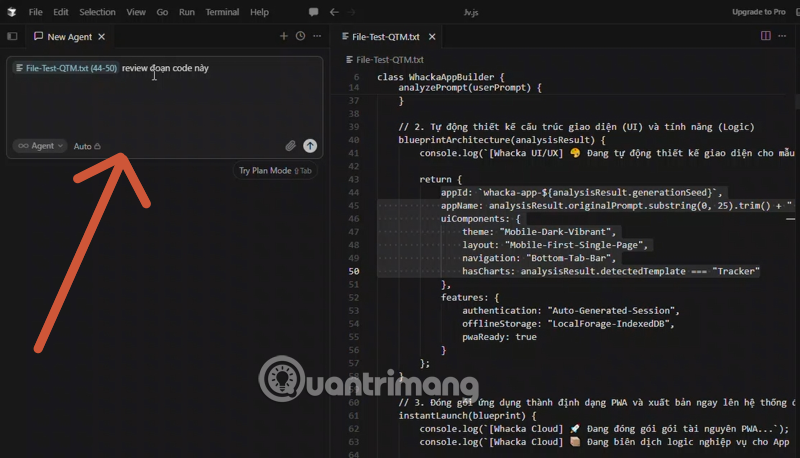Open the Agent mode dropdown
The image size is (800, 458).
click(40, 146)
